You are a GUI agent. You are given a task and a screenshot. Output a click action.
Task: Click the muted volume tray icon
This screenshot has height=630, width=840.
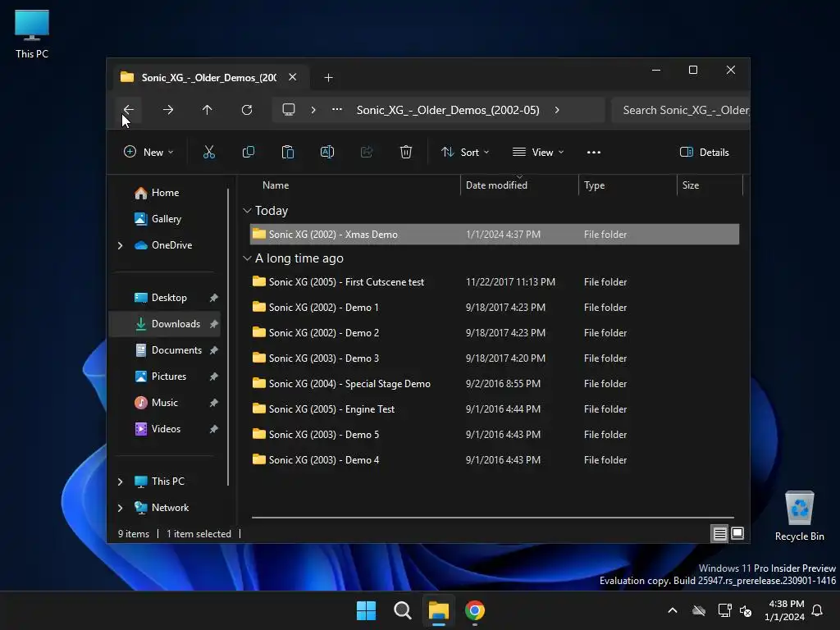point(746,610)
